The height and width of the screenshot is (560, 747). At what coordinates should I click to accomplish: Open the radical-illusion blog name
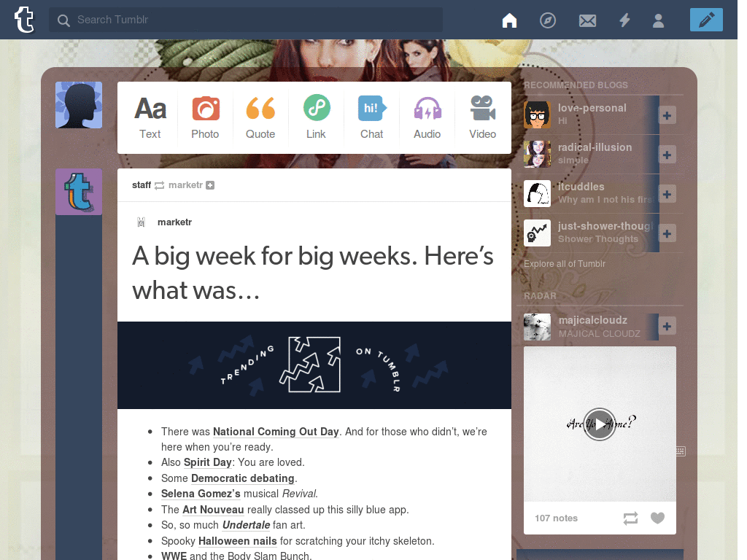(x=595, y=147)
